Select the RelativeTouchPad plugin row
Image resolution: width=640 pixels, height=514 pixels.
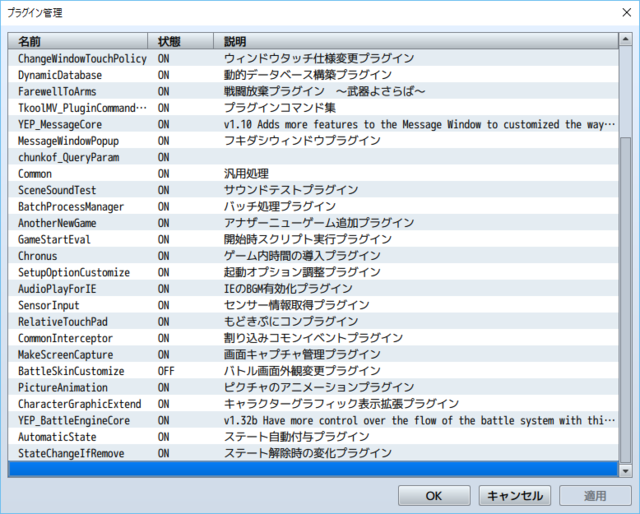[x=313, y=322]
